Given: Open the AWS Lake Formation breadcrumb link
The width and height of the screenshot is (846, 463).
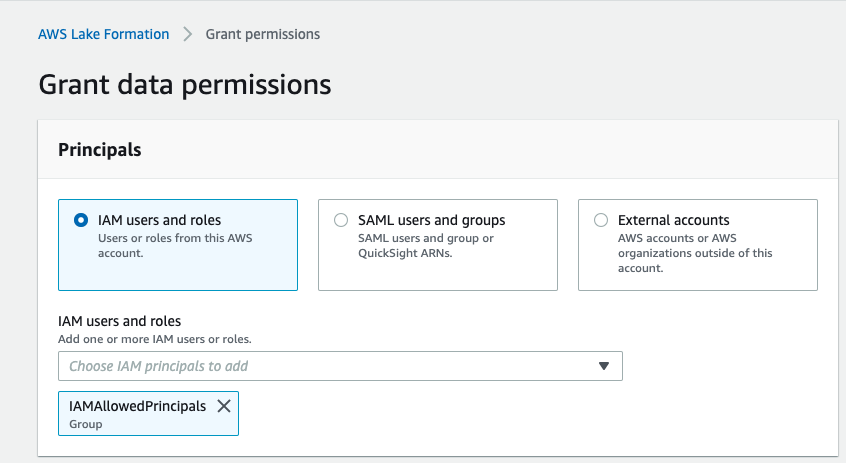Looking at the screenshot, I should [104, 34].
